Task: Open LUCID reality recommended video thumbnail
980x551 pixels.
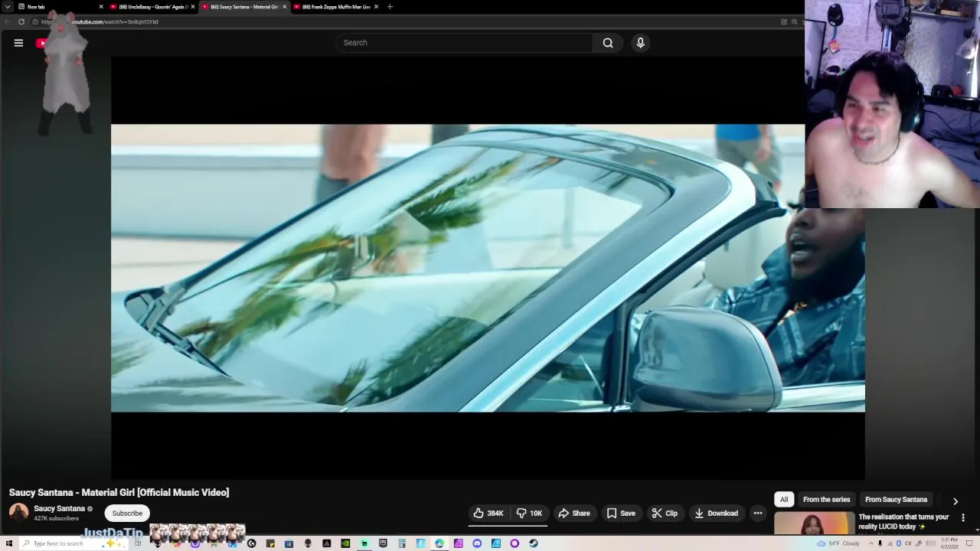Action: coord(814,524)
